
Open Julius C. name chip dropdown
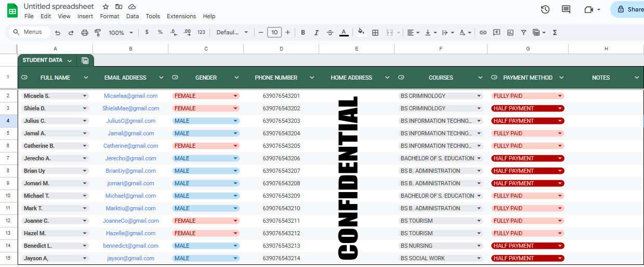pos(85,121)
